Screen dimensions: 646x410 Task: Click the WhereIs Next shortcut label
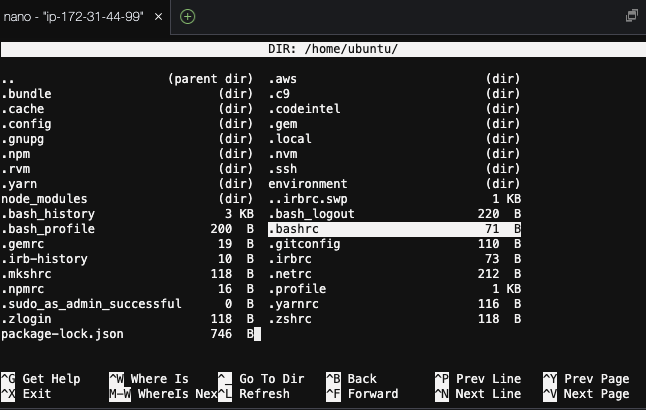tap(177, 394)
